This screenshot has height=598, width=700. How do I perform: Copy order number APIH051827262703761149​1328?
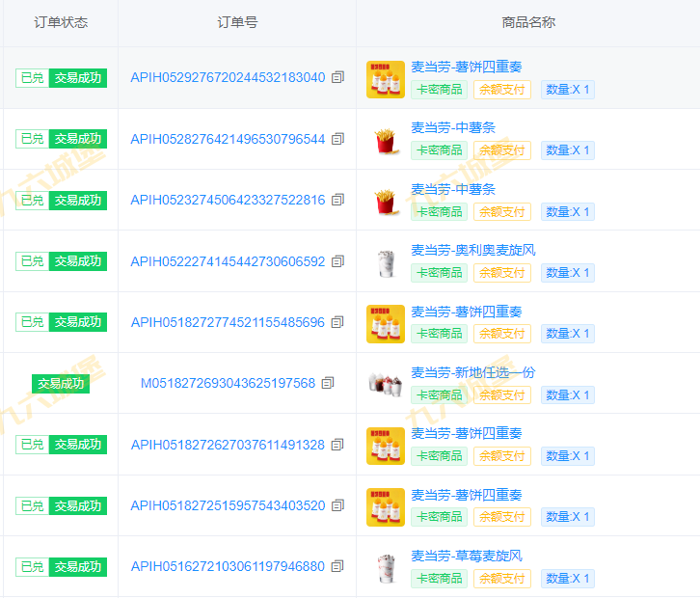click(x=337, y=445)
